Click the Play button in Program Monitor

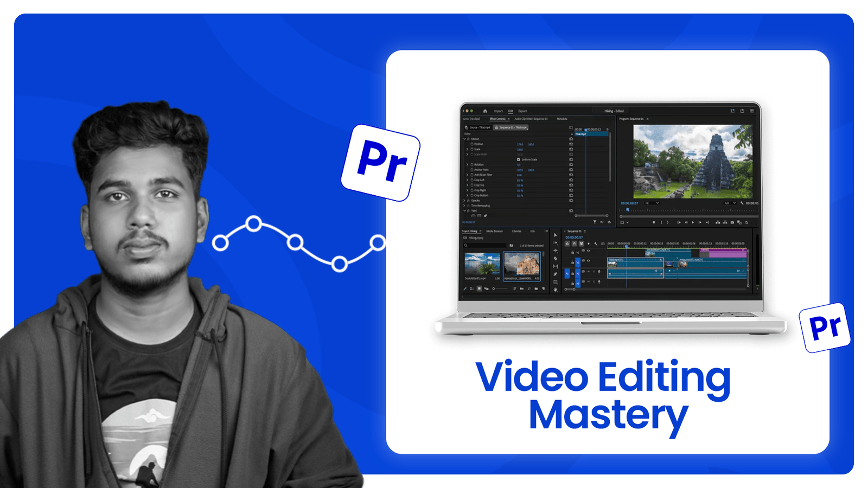tap(693, 222)
